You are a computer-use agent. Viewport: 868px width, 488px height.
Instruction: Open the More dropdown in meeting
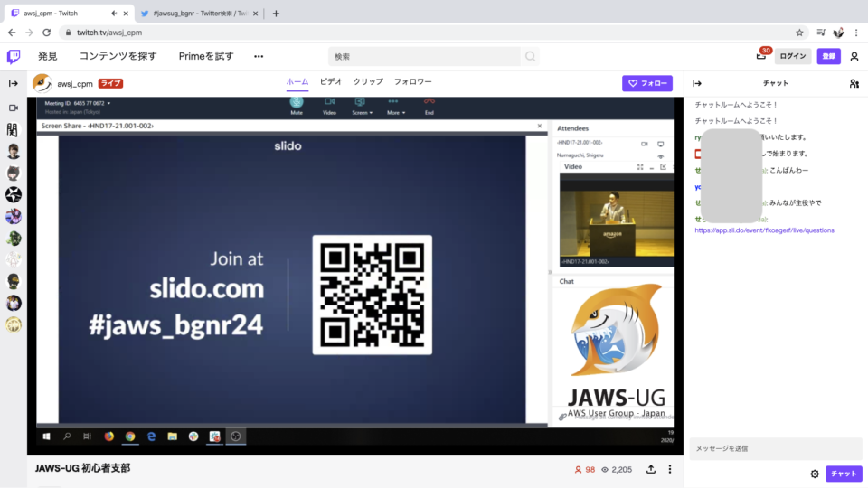point(395,106)
